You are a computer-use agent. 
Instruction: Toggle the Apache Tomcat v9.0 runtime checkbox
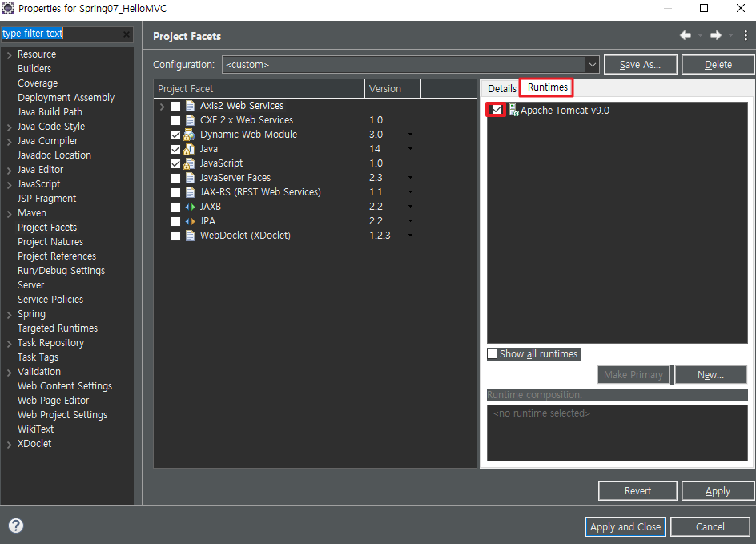click(x=497, y=110)
